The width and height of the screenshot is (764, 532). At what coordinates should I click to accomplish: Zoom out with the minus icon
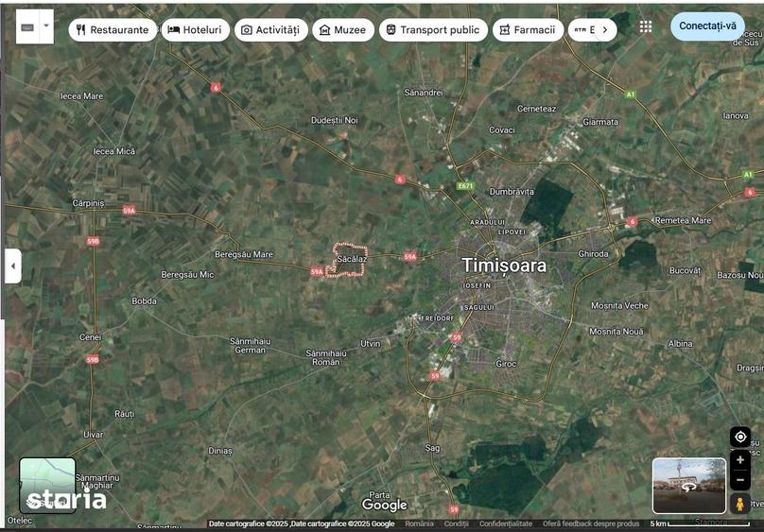[740, 480]
